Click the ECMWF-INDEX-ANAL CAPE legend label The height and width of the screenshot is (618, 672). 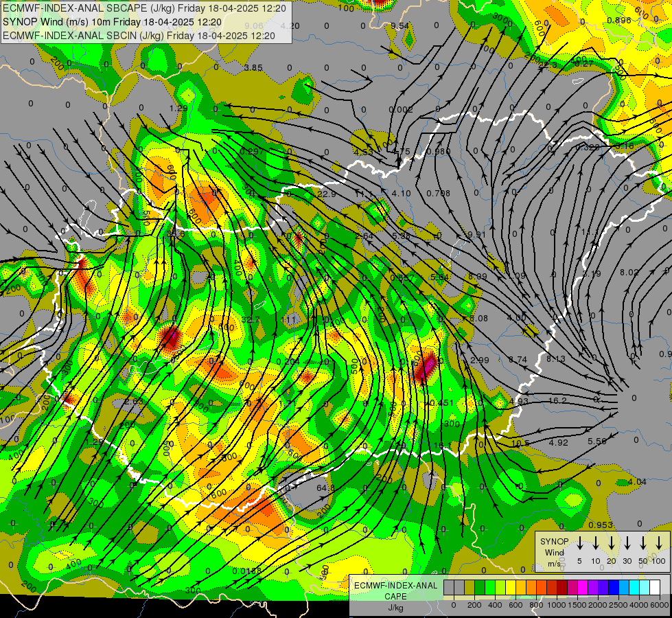click(x=395, y=591)
